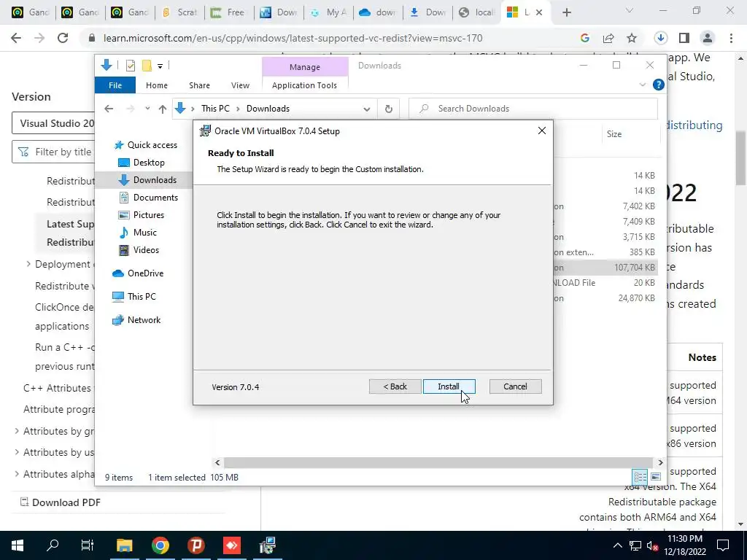Click Install in VirtualBox Setup
747x560 pixels.
click(x=449, y=386)
